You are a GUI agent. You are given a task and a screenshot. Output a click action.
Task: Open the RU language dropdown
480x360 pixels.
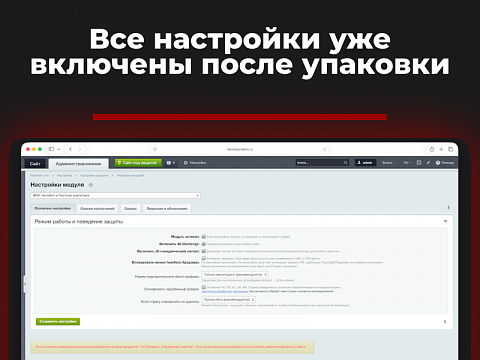click(x=407, y=163)
